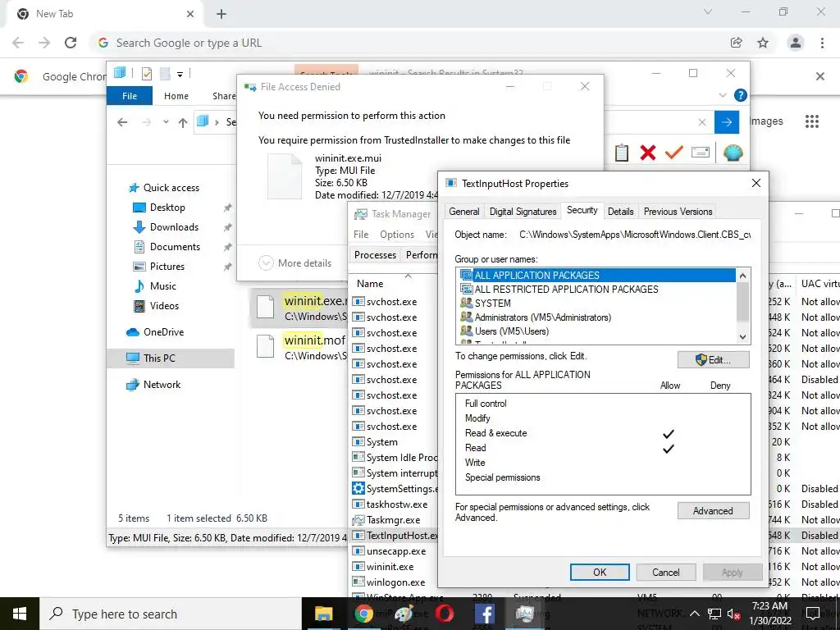840x630 pixels.
Task: Confirm properties with OK
Action: (x=600, y=572)
